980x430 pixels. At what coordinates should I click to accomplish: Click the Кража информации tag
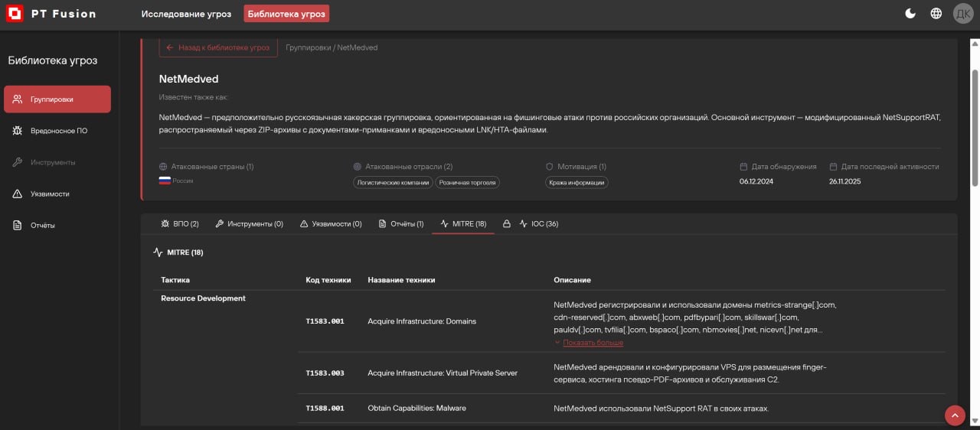coord(577,182)
